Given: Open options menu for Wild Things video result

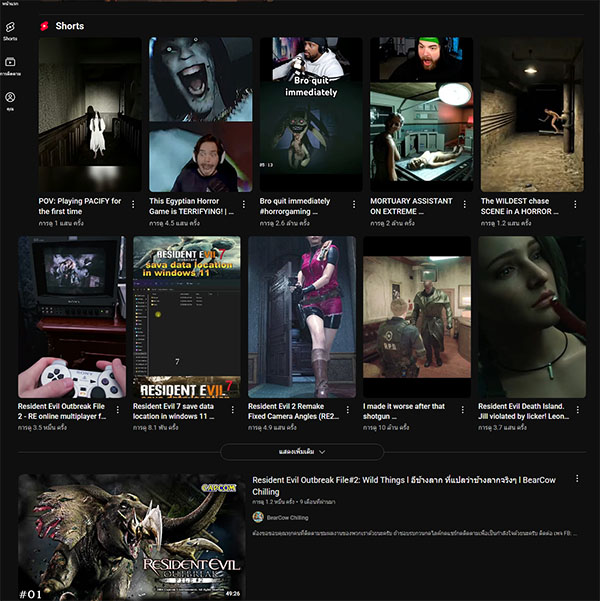Looking at the screenshot, I should tap(577, 478).
